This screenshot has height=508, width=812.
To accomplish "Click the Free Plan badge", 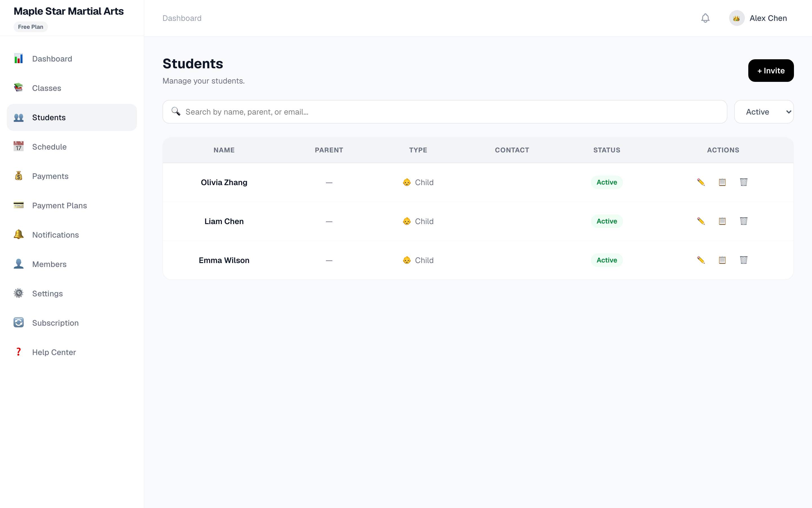I will coord(30,27).
